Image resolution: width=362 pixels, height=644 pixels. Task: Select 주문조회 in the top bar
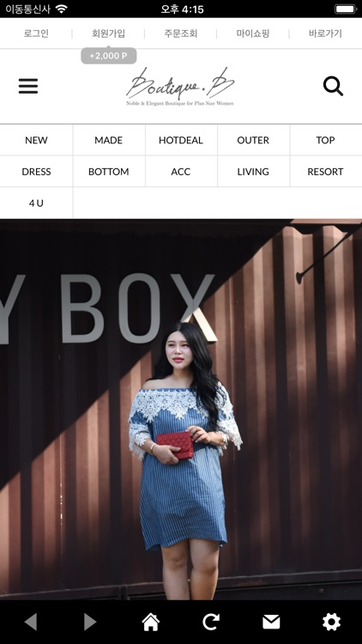pos(181,33)
